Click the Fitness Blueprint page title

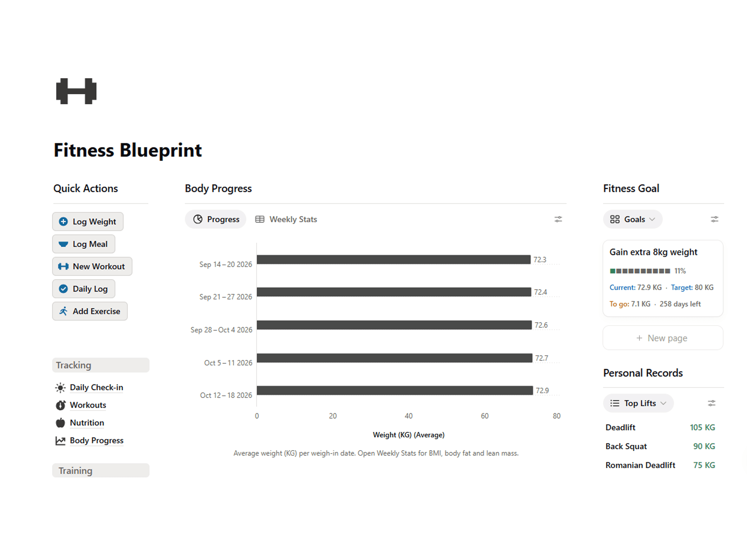click(x=128, y=150)
